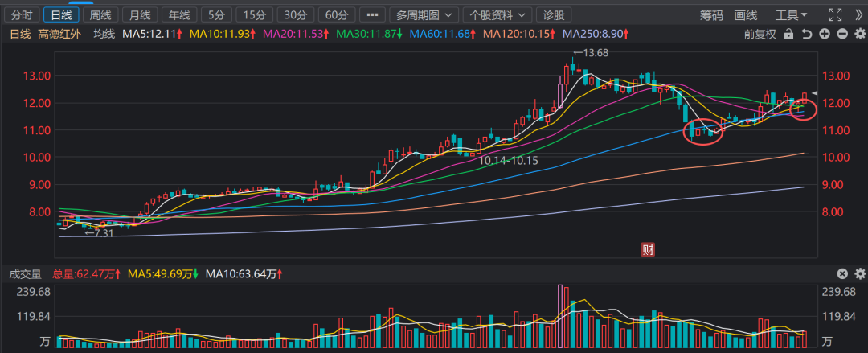Click the unlock padlock icon

[x=789, y=34]
